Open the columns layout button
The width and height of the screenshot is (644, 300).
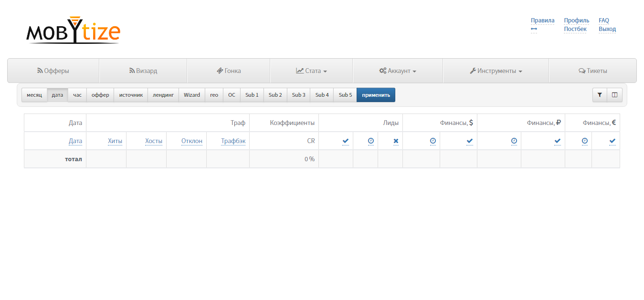click(614, 95)
